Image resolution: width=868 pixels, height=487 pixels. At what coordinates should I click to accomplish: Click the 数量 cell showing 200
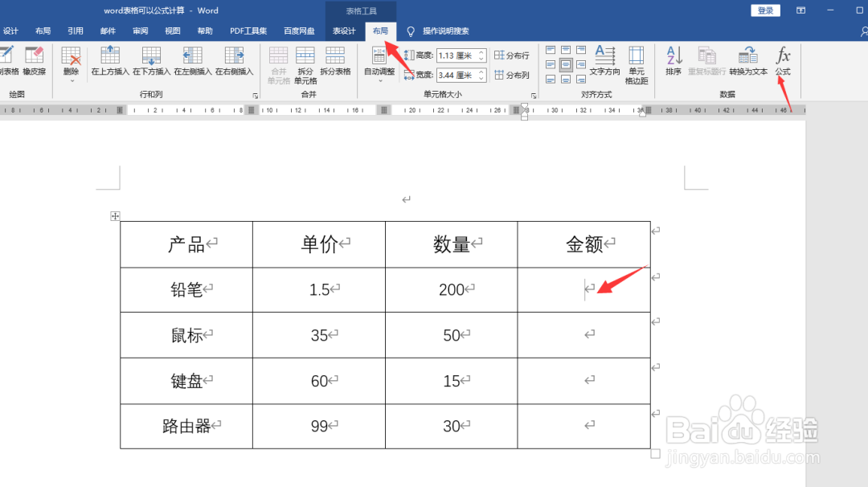pyautogui.click(x=451, y=289)
